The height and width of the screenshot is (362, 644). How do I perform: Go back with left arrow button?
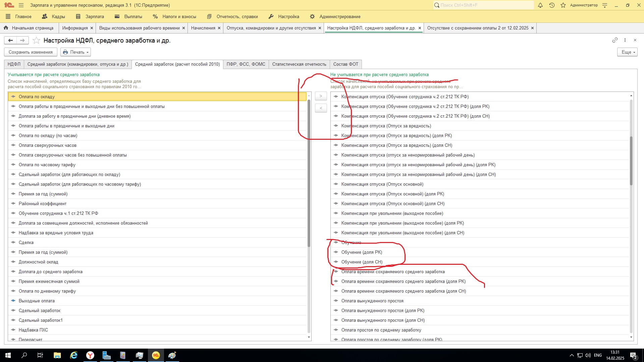coord(10,41)
